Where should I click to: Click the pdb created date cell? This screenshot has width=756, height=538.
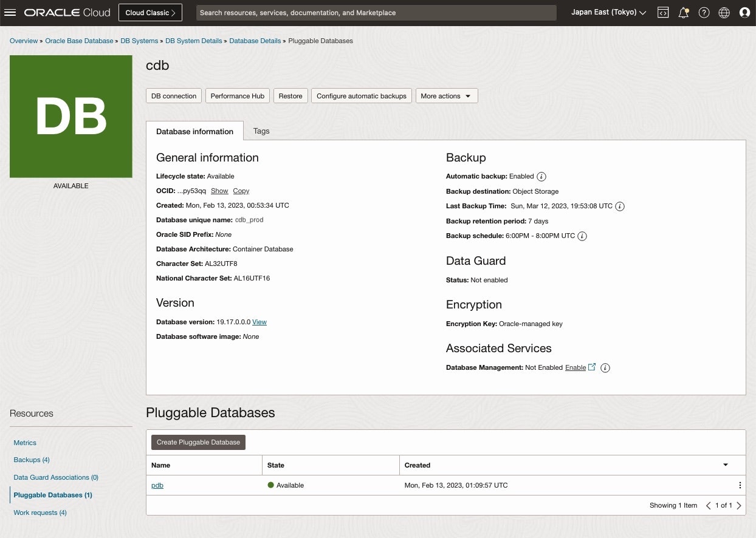[456, 485]
